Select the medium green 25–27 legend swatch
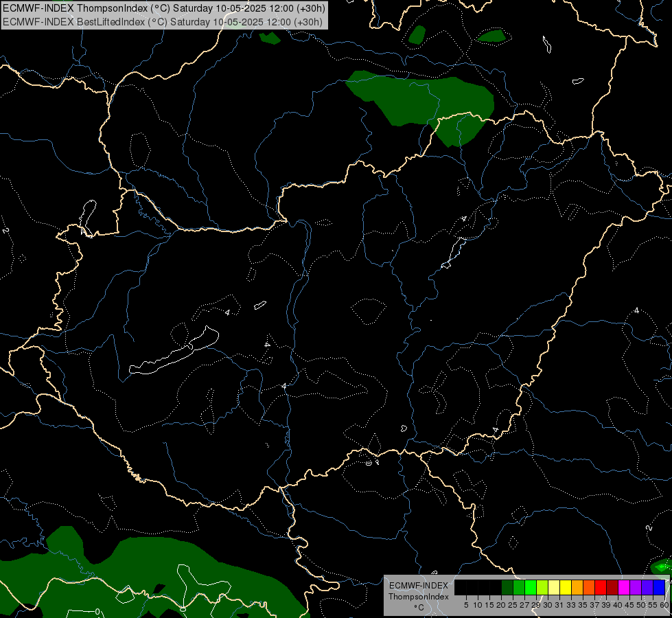 click(519, 587)
